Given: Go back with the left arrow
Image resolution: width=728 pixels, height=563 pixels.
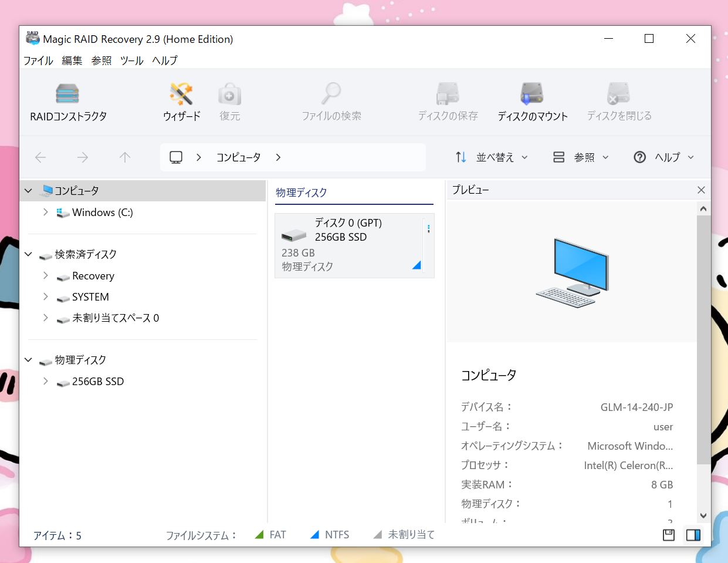Looking at the screenshot, I should pos(40,157).
